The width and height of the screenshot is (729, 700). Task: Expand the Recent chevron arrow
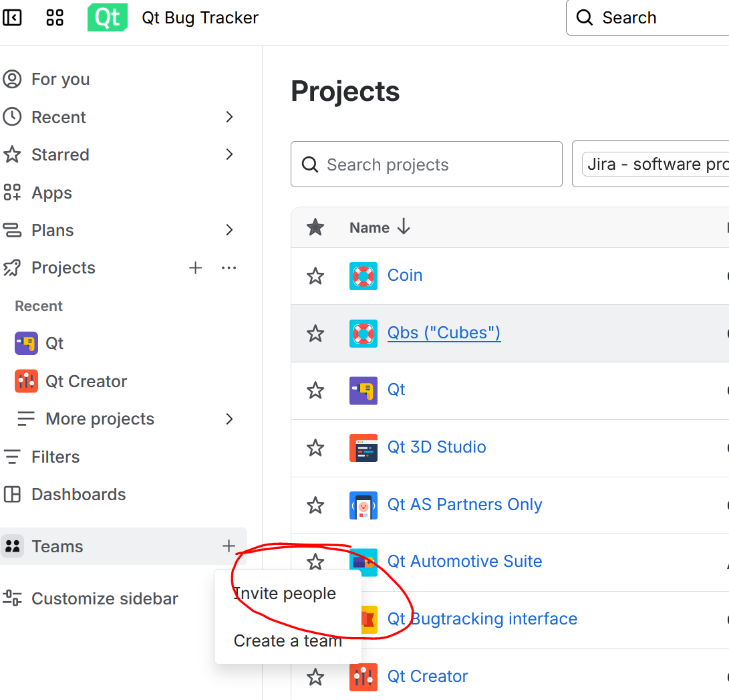pos(229,117)
